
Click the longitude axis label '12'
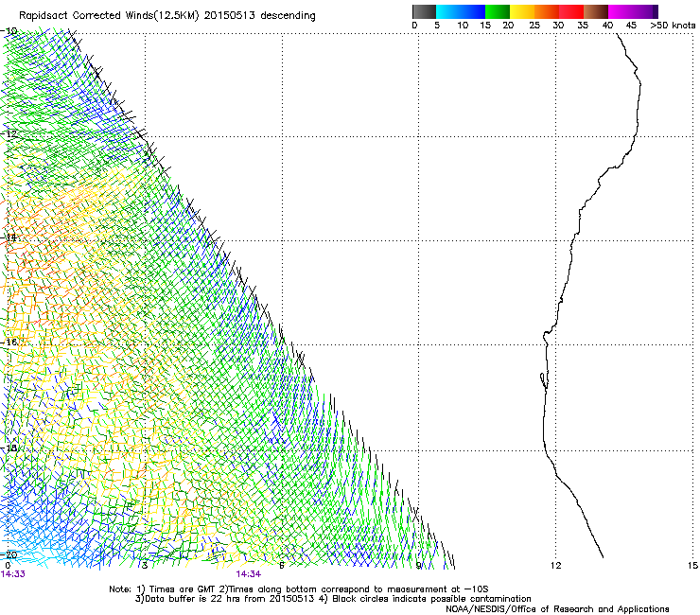(x=556, y=566)
